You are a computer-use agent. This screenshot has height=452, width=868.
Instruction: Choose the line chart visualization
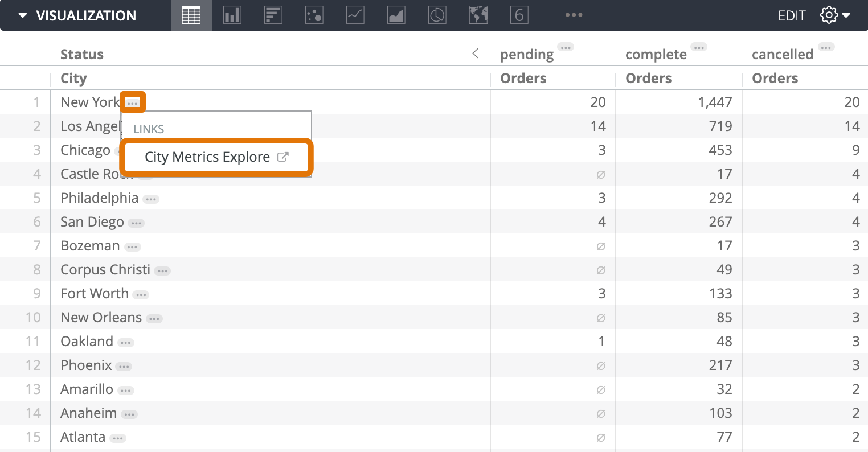[x=355, y=15]
